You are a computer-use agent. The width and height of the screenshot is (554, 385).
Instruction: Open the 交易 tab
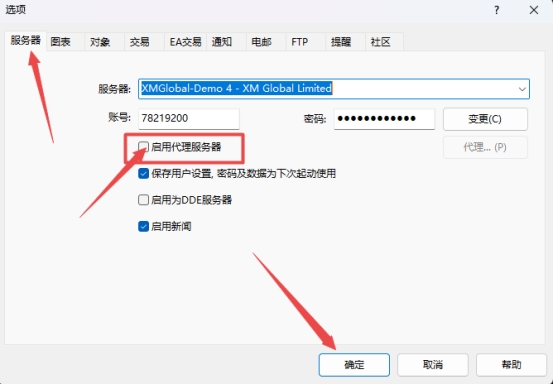(x=144, y=42)
